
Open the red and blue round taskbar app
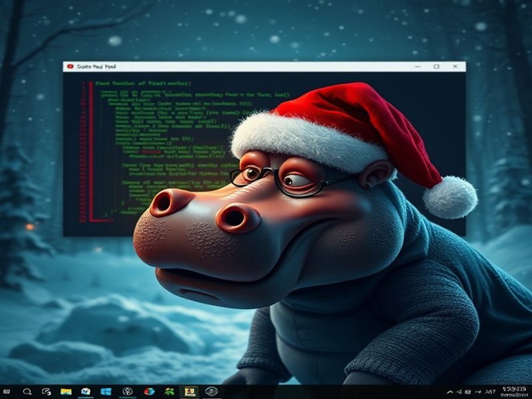click(x=149, y=392)
